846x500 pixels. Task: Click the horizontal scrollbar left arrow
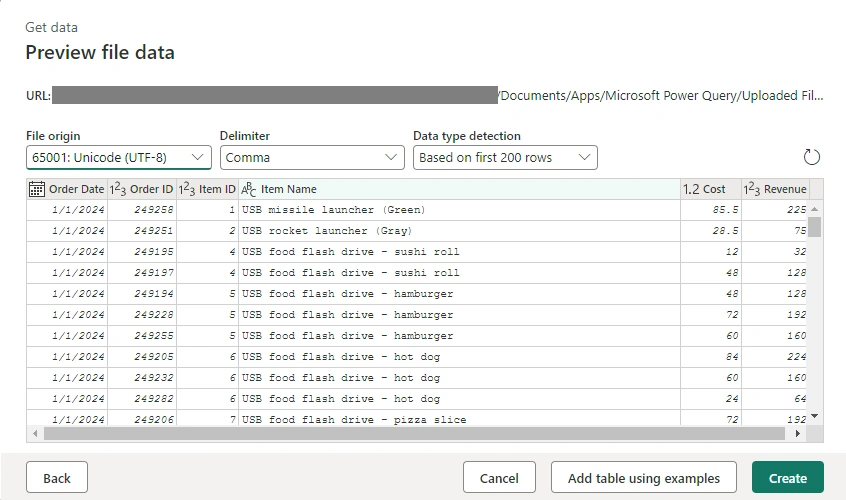[x=35, y=434]
